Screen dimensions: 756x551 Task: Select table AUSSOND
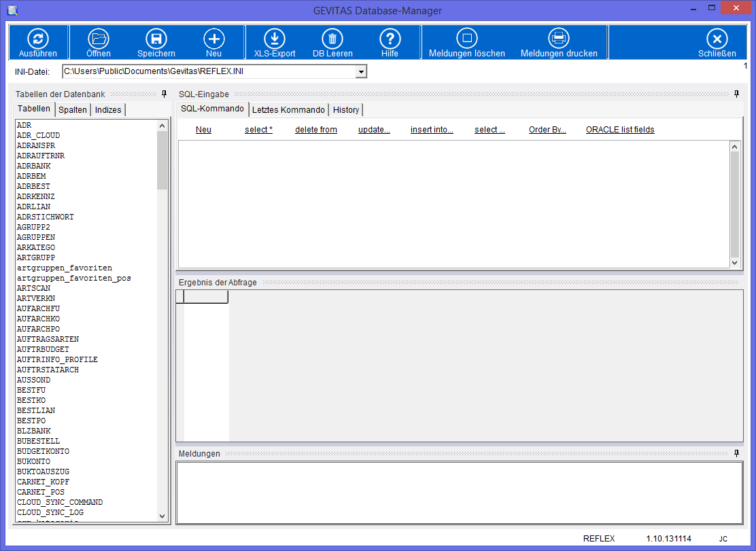click(34, 380)
